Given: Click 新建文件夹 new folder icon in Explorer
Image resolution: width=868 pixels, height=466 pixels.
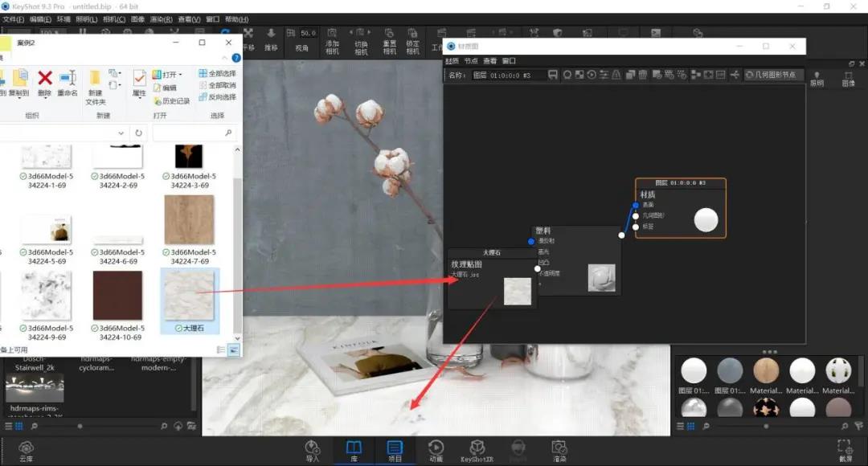Looking at the screenshot, I should tap(95, 77).
